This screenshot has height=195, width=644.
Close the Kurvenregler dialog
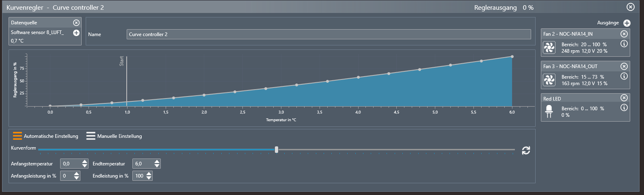coord(630,7)
